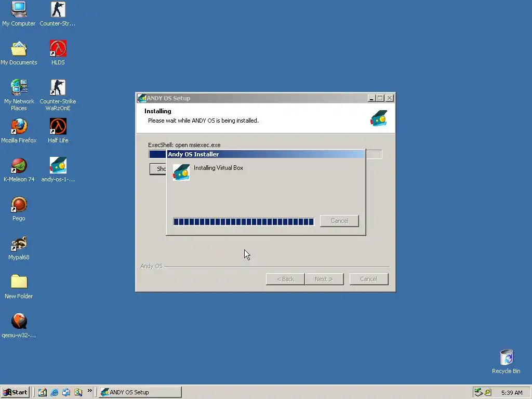Click the 5:39 AM clock

coord(512,393)
